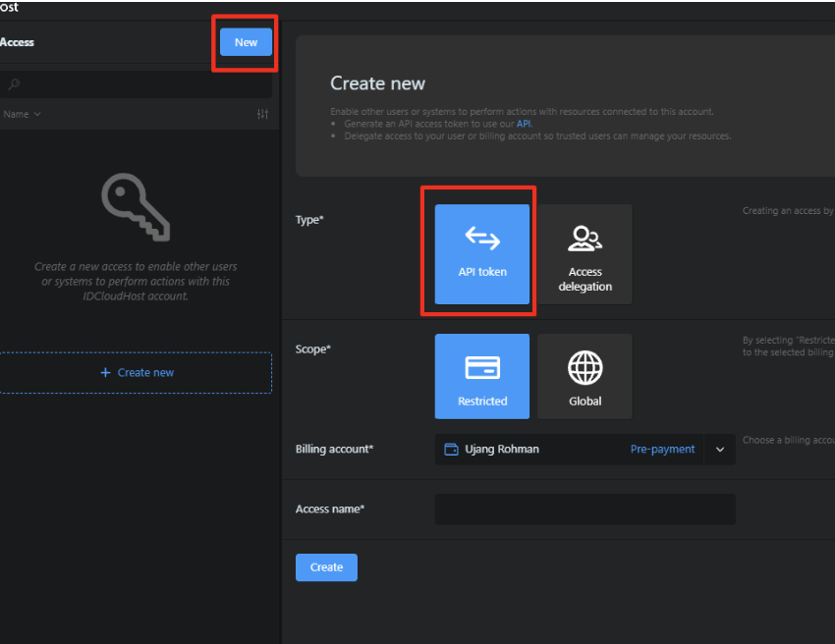Click the arrows icon in API token
The height and width of the screenshot is (644, 835).
[x=482, y=238]
